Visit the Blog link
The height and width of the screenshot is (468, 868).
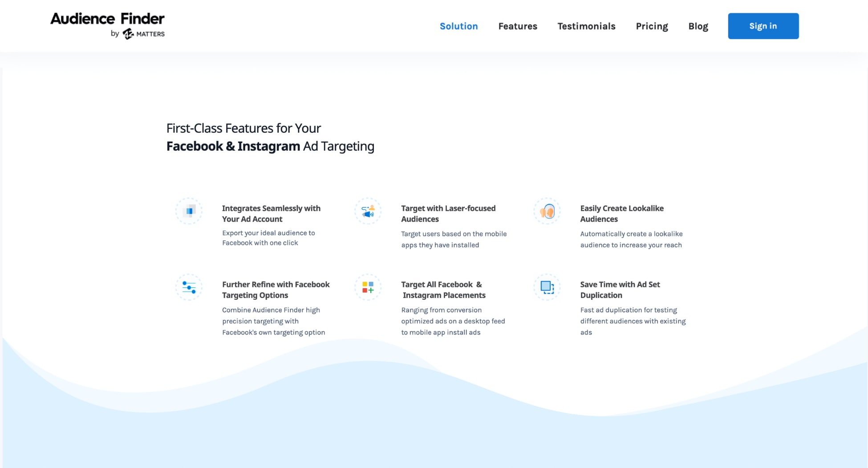[x=698, y=26]
